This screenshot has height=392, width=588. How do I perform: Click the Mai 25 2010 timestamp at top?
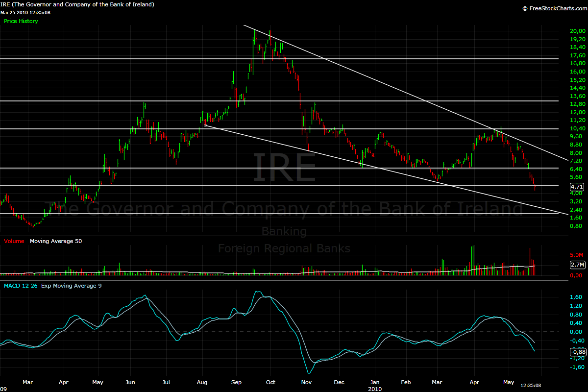pos(26,13)
